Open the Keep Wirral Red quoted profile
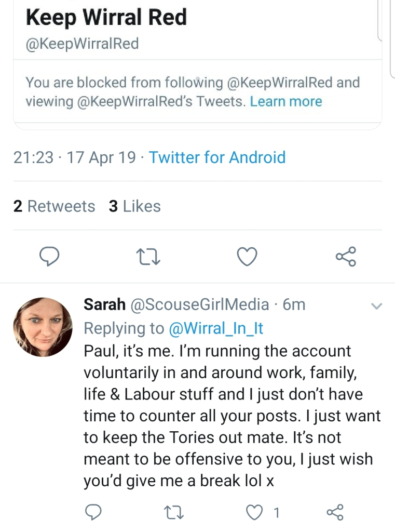 (106, 17)
